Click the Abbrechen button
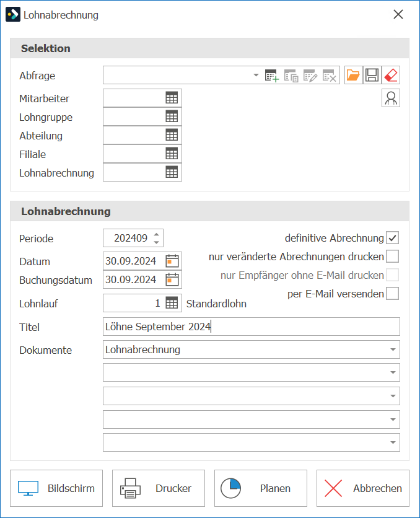 point(363,488)
